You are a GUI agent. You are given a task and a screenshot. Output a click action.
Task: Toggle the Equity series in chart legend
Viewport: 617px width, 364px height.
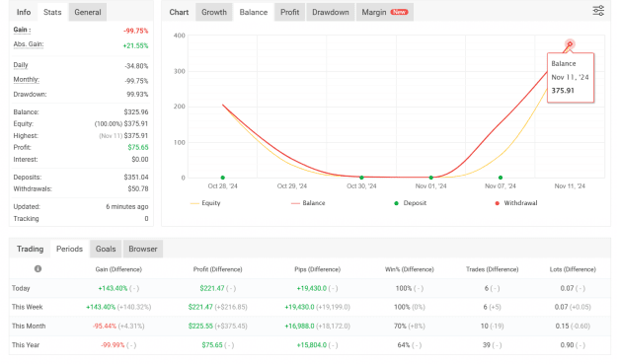click(x=205, y=203)
